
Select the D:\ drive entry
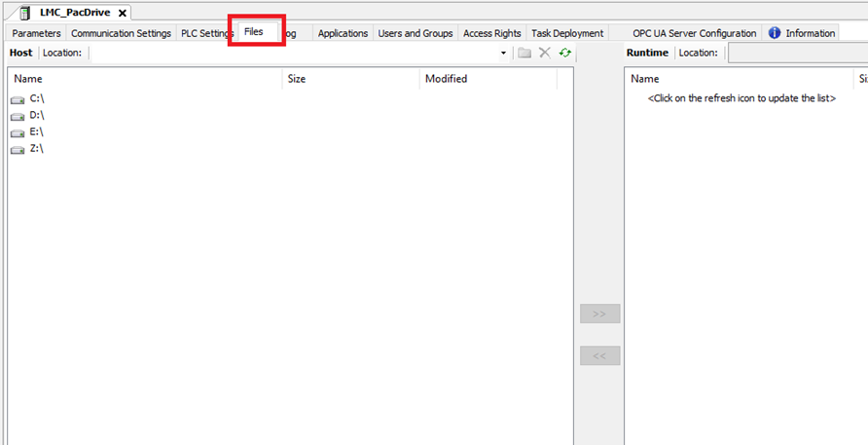[36, 115]
